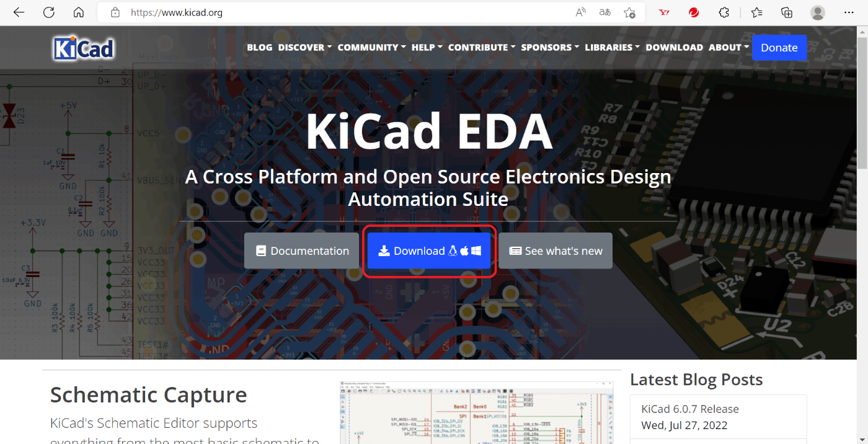
Task: Open the See what's new button
Action: coord(556,251)
